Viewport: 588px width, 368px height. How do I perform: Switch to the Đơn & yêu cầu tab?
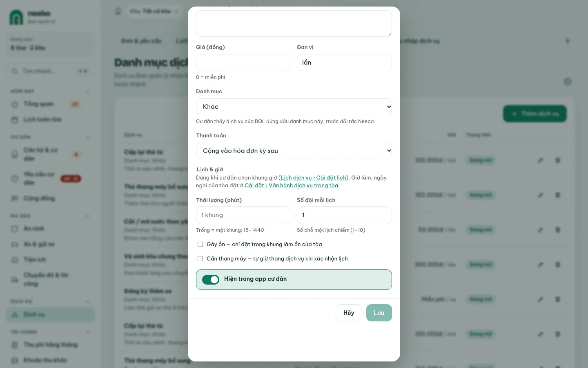(x=141, y=41)
